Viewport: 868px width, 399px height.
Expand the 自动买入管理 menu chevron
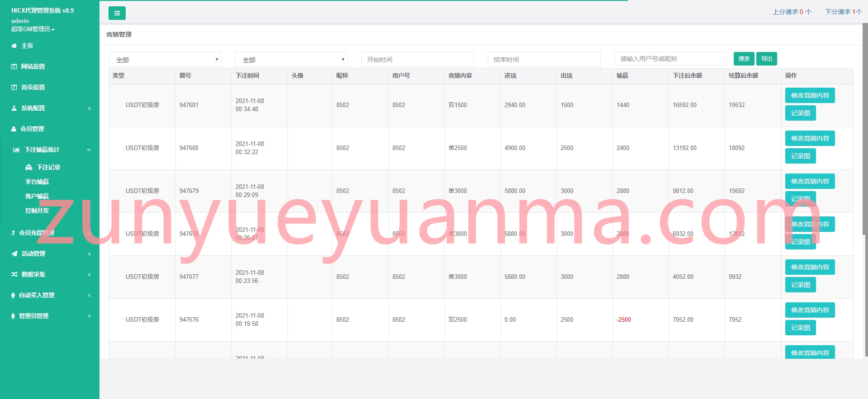89,295
